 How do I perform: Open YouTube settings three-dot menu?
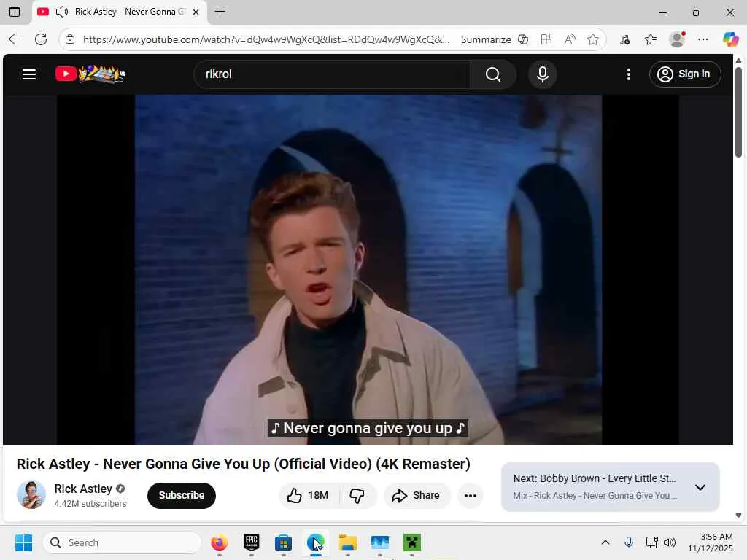click(x=628, y=74)
